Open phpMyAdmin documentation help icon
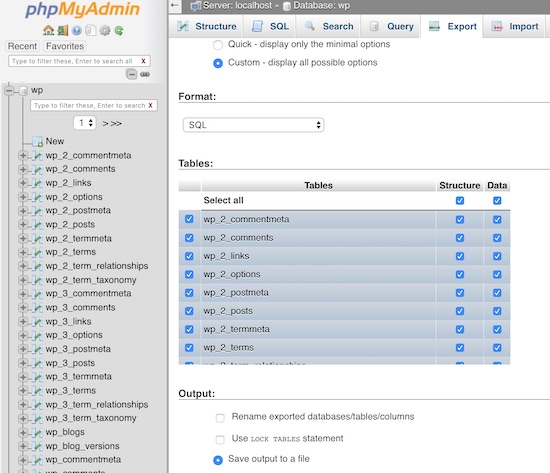 (x=76, y=31)
